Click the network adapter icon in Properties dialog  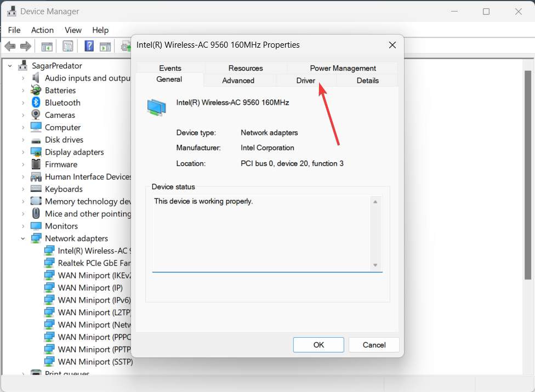157,107
